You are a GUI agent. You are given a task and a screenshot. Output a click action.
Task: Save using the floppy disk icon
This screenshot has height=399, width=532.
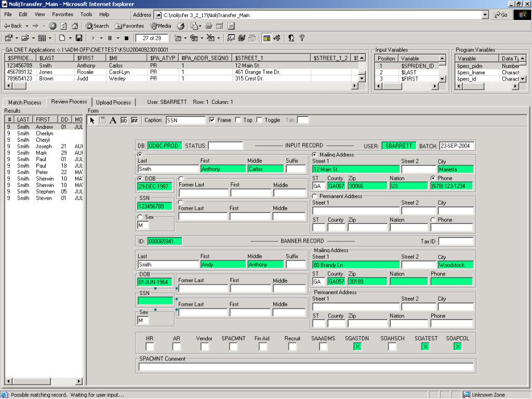(x=79, y=38)
